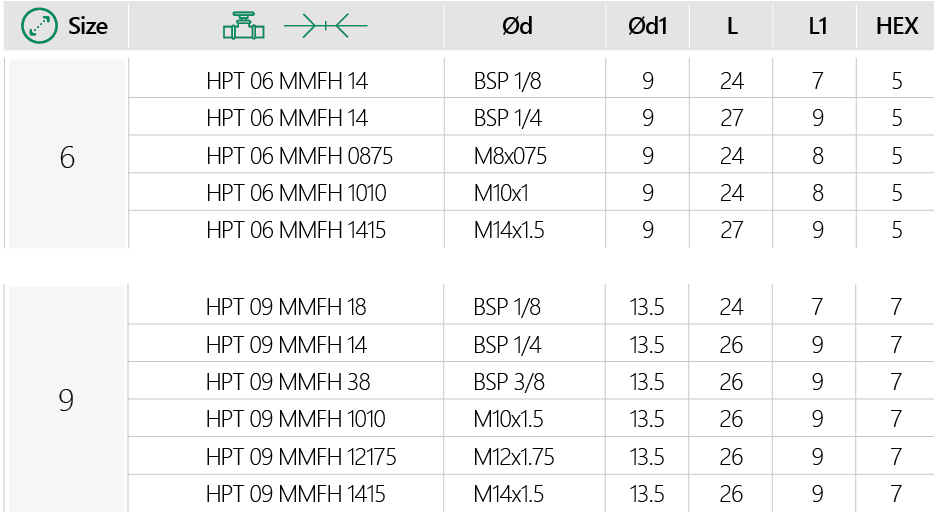Select the M12x1.75 thread cell
Screen dimensions: 934x512
[x=514, y=457]
